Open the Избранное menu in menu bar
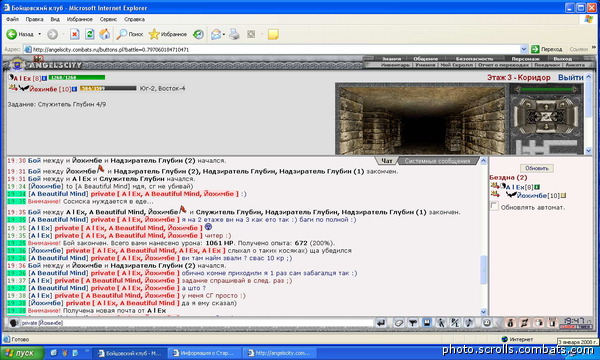This screenshot has height=360, width=600. click(80, 19)
